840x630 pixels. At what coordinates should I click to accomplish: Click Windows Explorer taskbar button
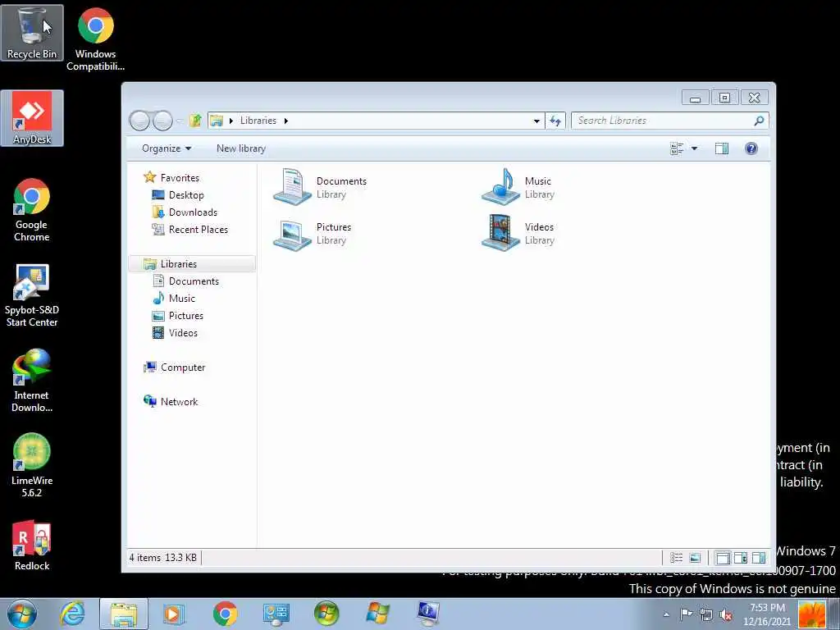[x=124, y=614]
